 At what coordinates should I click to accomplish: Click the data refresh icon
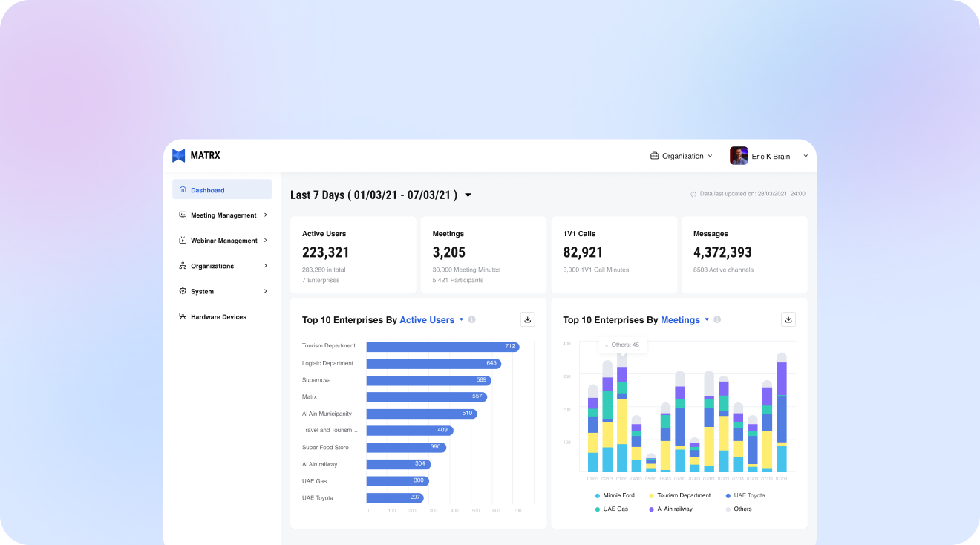pos(693,194)
